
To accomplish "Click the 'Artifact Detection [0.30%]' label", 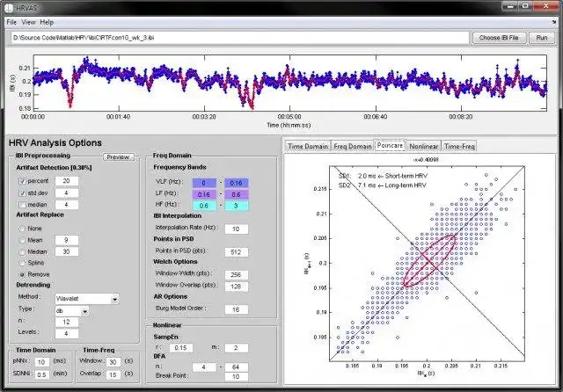I will pos(54,168).
